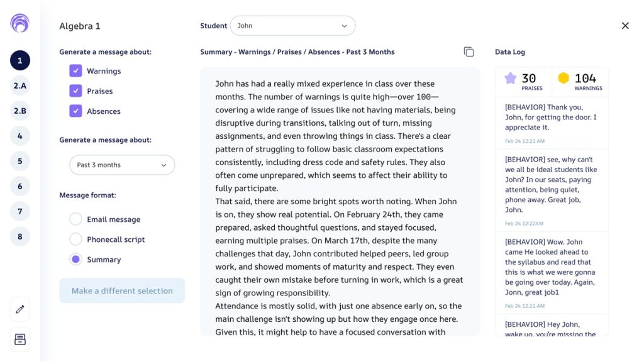Uncheck the Warnings checkbox
Viewport: 644px width, 362px height.
(x=75, y=70)
